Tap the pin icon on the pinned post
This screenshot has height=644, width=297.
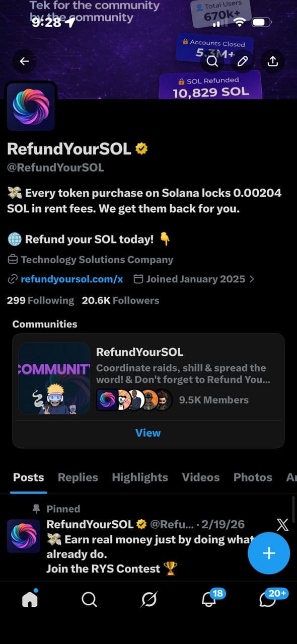pyautogui.click(x=36, y=509)
